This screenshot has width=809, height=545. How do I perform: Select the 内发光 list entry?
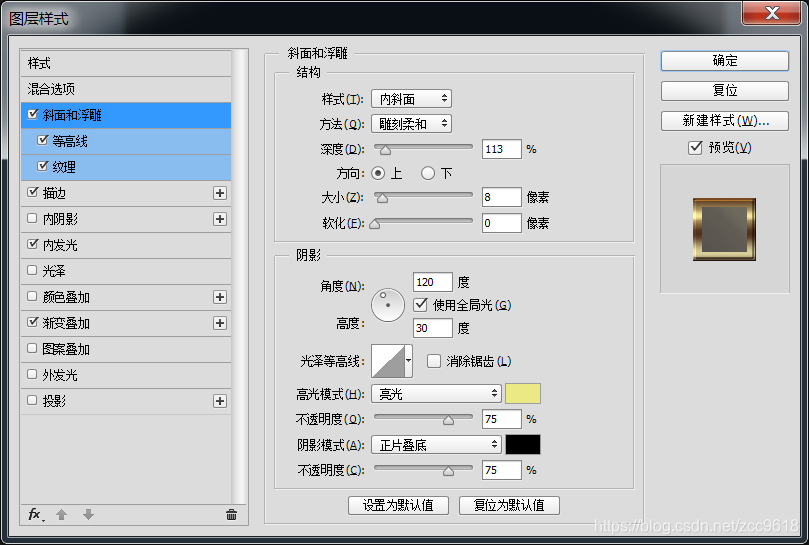click(126, 245)
